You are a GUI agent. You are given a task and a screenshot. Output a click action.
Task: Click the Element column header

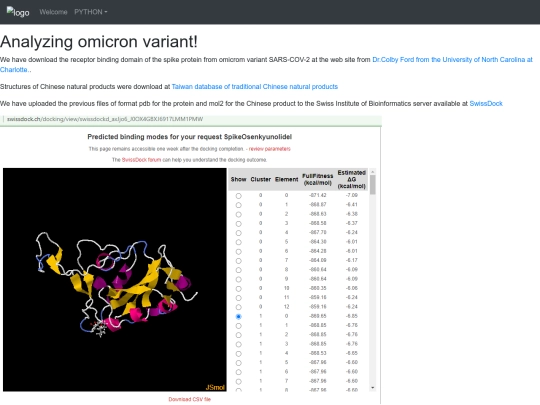(x=287, y=179)
